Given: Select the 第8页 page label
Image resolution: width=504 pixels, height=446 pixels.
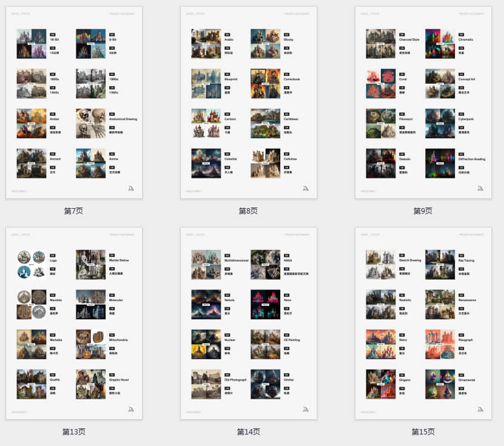Looking at the screenshot, I should click(248, 211).
